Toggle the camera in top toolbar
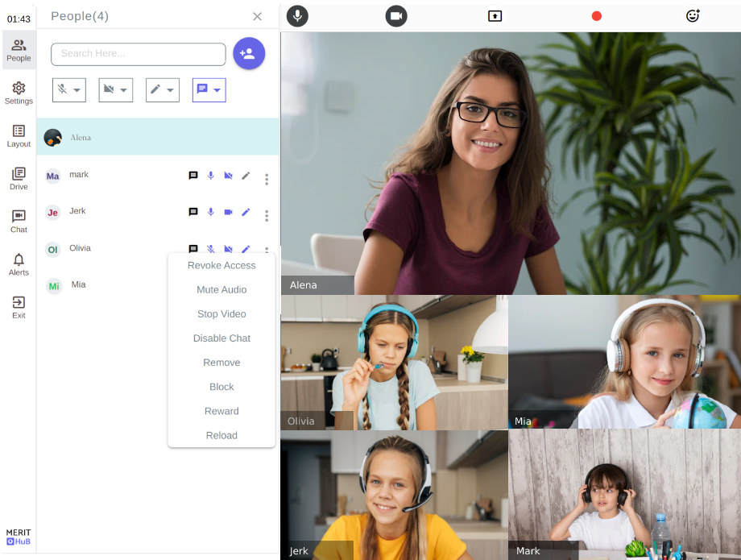This screenshot has width=741, height=560. point(395,16)
